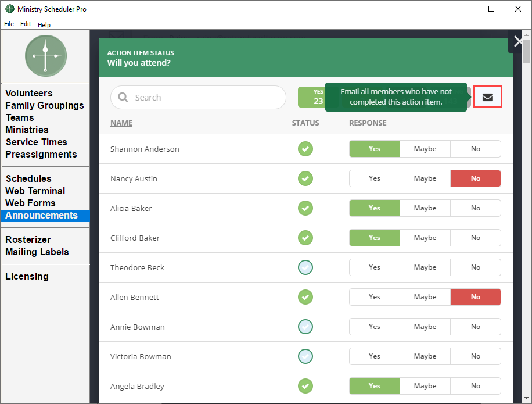Click Alicia Baker's completed status icon
This screenshot has height=404, width=532.
(x=305, y=208)
